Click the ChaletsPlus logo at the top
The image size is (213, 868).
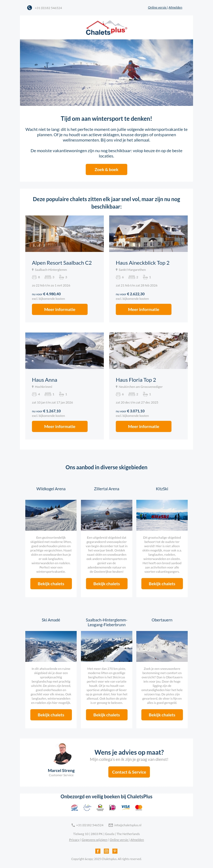pos(106,28)
